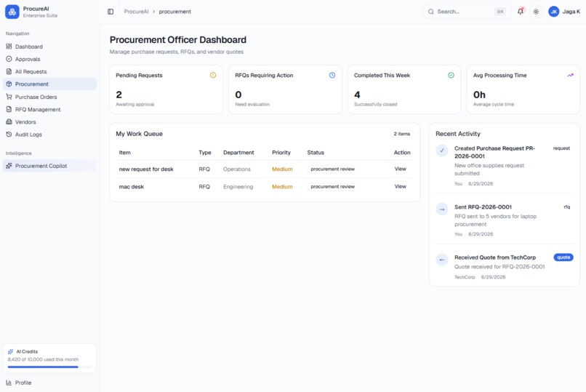Click the Operations department cell

[236, 169]
